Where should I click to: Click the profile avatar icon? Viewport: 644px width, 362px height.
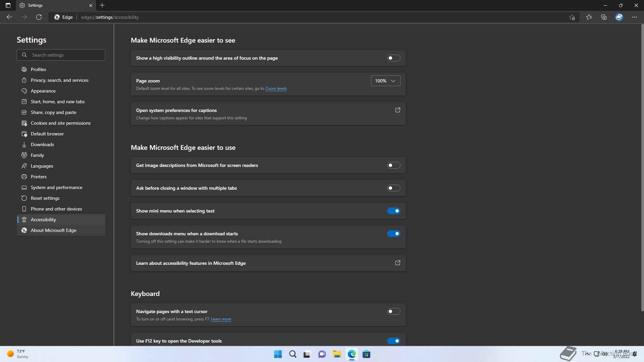619,17
